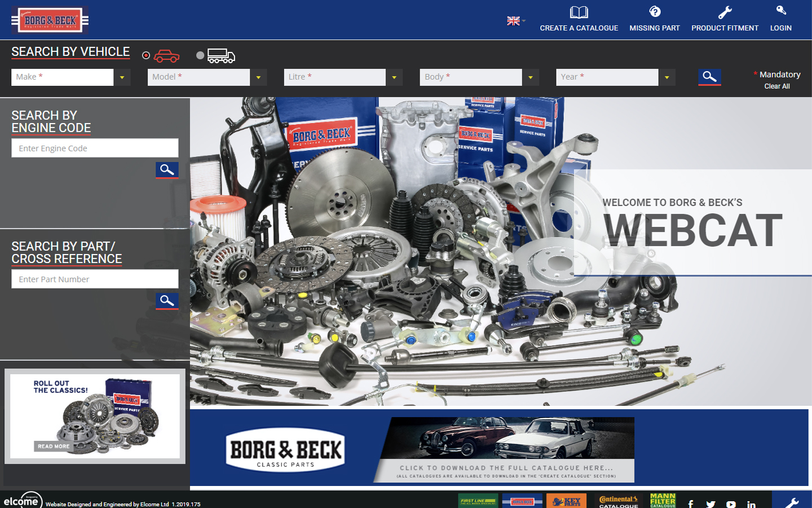Image resolution: width=812 pixels, height=508 pixels.
Task: Open the YouTube channel icon
Action: click(x=731, y=504)
